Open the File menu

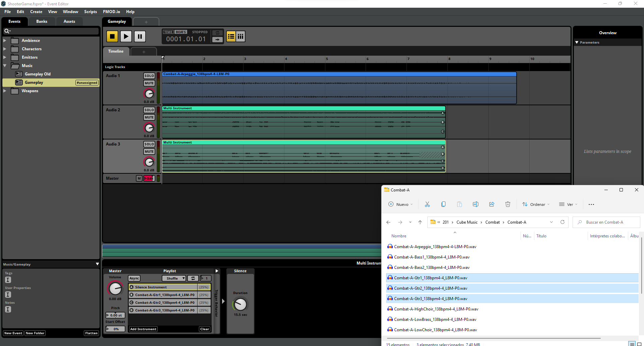point(7,12)
